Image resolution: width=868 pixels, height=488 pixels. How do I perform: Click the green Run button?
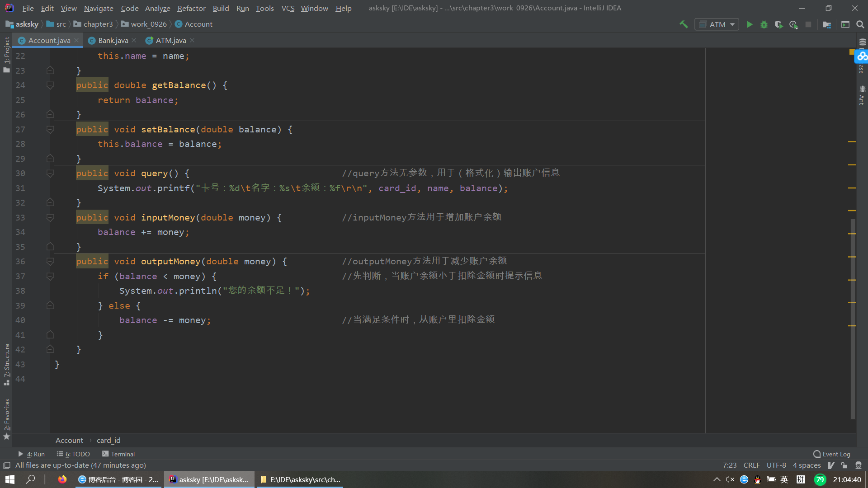(x=750, y=24)
